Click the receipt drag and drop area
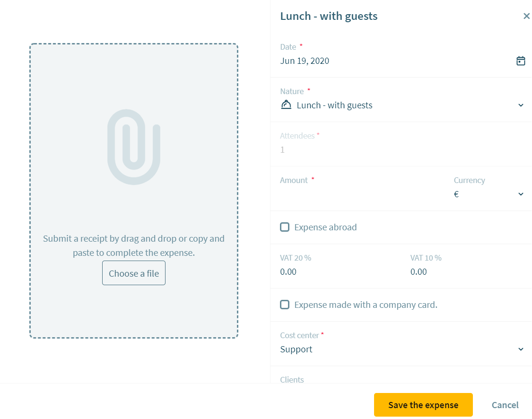The image size is (532, 419). [x=134, y=191]
